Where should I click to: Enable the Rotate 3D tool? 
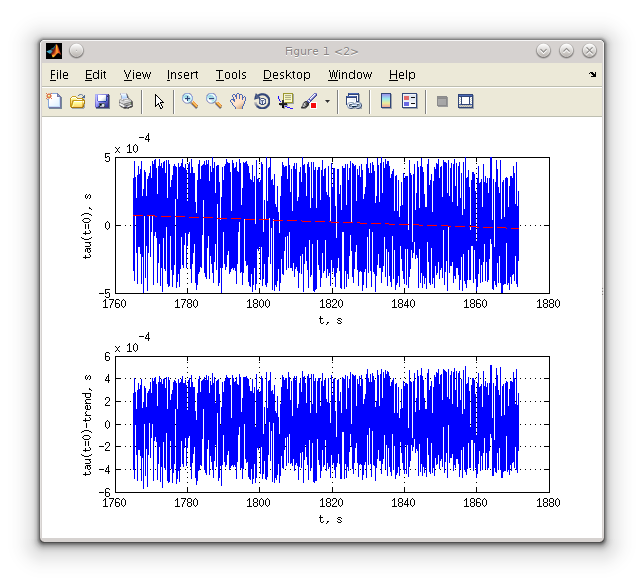262,101
